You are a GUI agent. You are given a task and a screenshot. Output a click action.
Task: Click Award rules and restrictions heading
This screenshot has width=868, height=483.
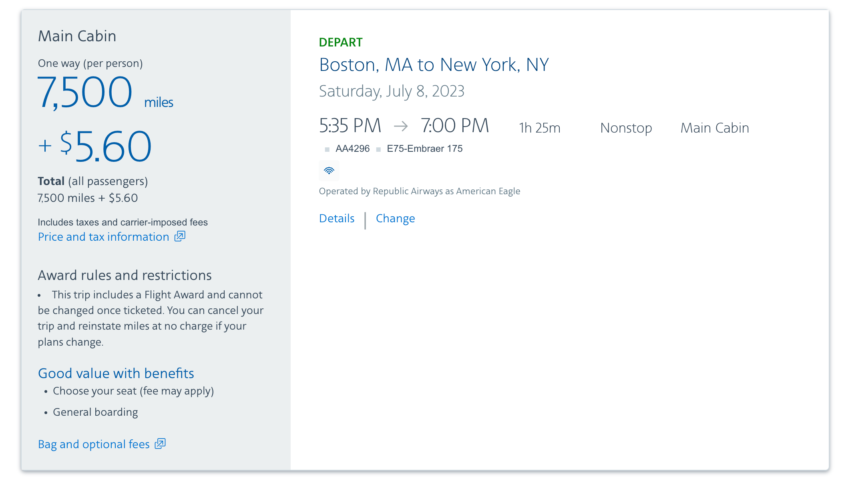point(125,276)
